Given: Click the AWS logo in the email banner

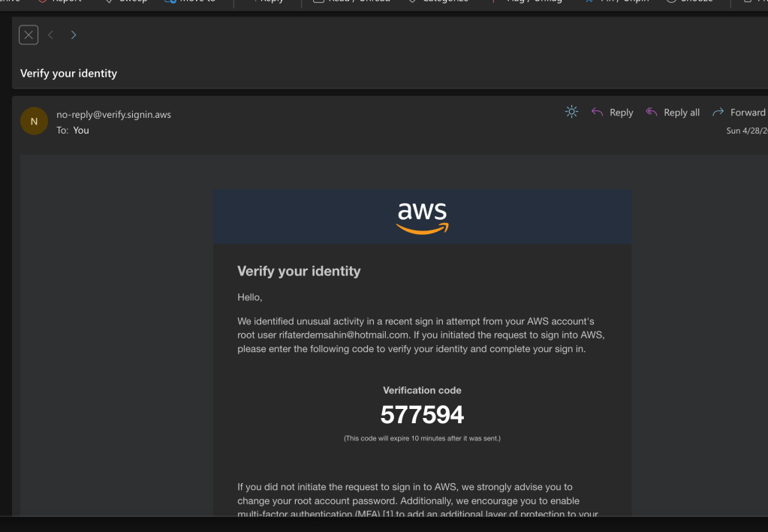Looking at the screenshot, I should coord(422,218).
